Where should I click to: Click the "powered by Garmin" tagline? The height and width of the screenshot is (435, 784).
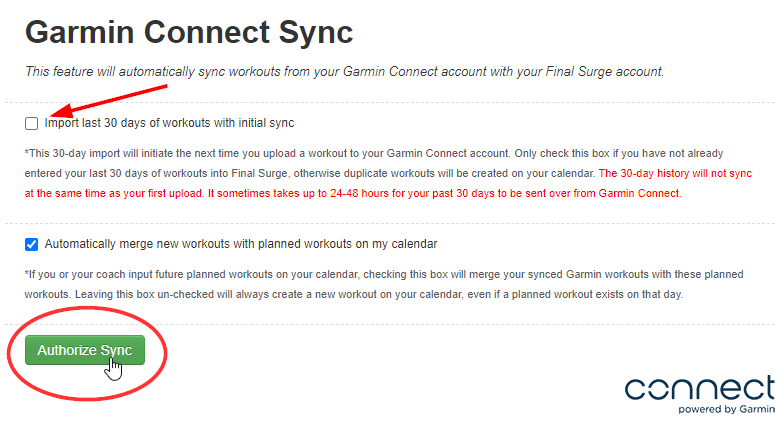(x=726, y=409)
